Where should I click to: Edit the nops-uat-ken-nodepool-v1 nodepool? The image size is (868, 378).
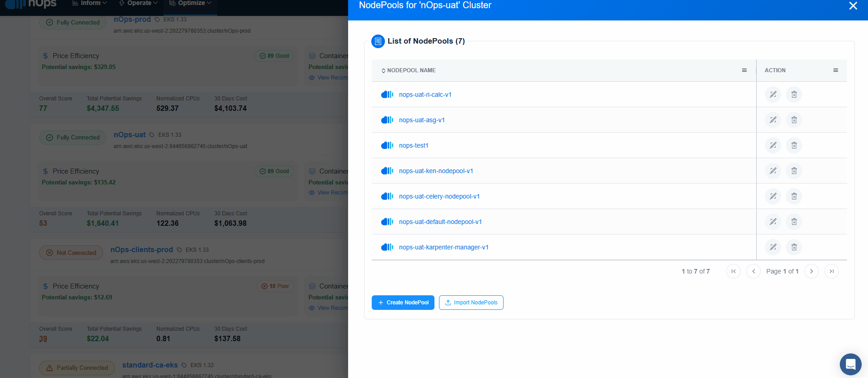coord(773,171)
